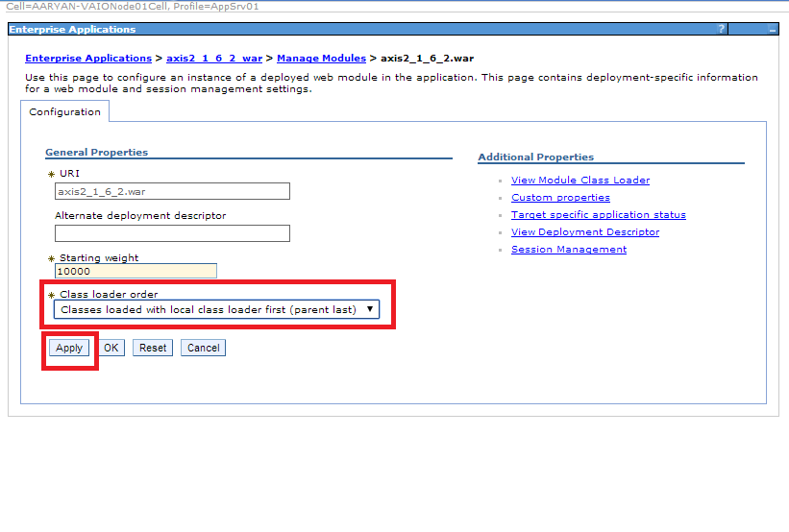Open View Module Class Loader link
The image size is (789, 532).
click(x=580, y=180)
